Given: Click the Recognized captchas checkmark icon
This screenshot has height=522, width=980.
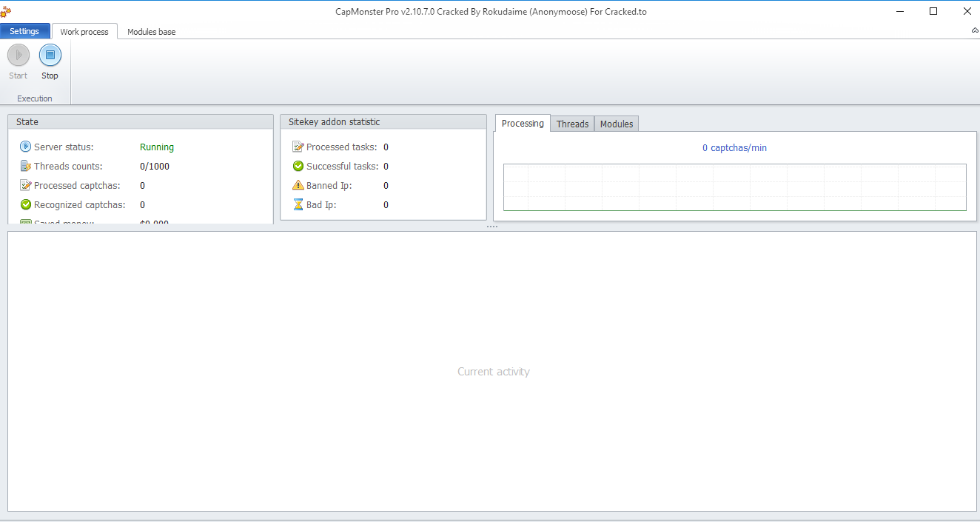Looking at the screenshot, I should pyautogui.click(x=26, y=204).
